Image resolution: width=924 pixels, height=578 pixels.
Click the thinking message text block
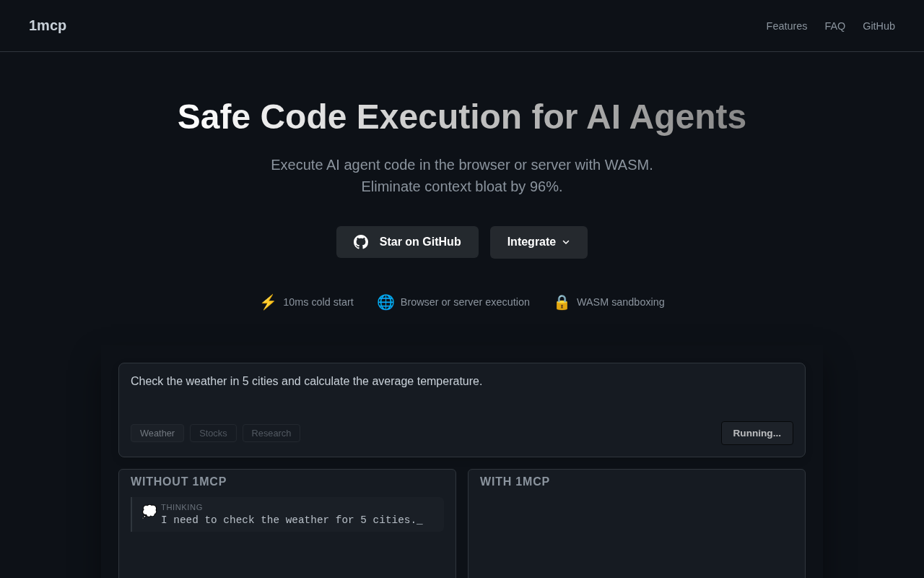click(292, 520)
